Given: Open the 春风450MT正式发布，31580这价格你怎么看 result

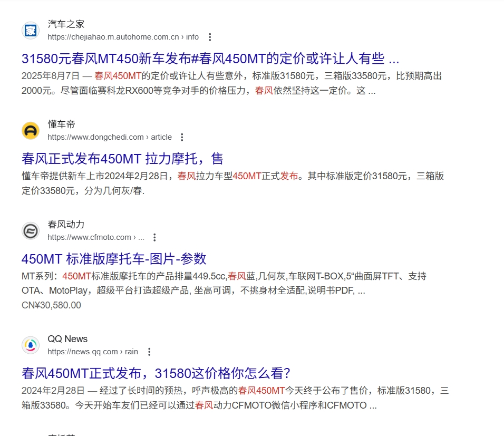Looking at the screenshot, I should 156,373.
